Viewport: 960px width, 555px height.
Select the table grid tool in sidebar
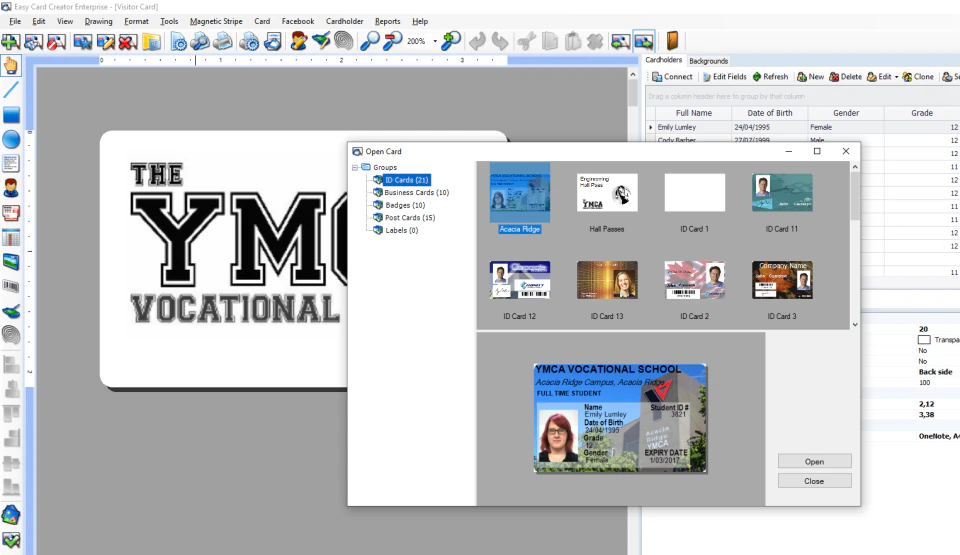coord(11,237)
